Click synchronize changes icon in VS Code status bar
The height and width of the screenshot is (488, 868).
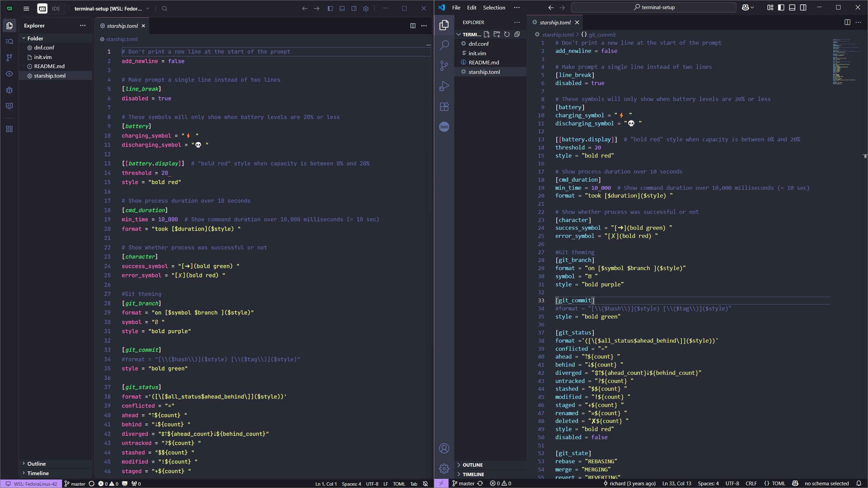480,483
